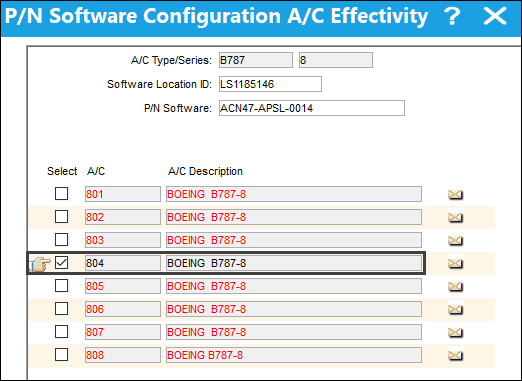Click the pointing hand row indicator for 804
Viewport: 522px width, 381px height.
[40, 264]
